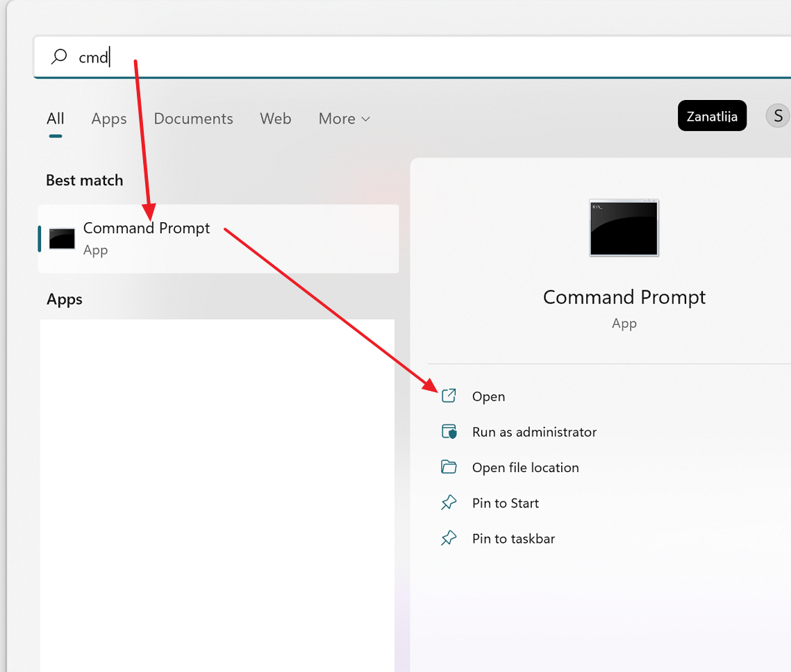Open the S user profile avatar
791x672 pixels.
pyautogui.click(x=778, y=116)
